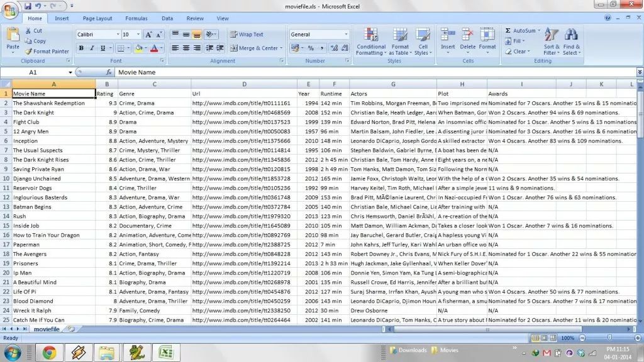Undo last action in Quick Access toolbar
Screen dimensions: 644x362
(38, 6)
